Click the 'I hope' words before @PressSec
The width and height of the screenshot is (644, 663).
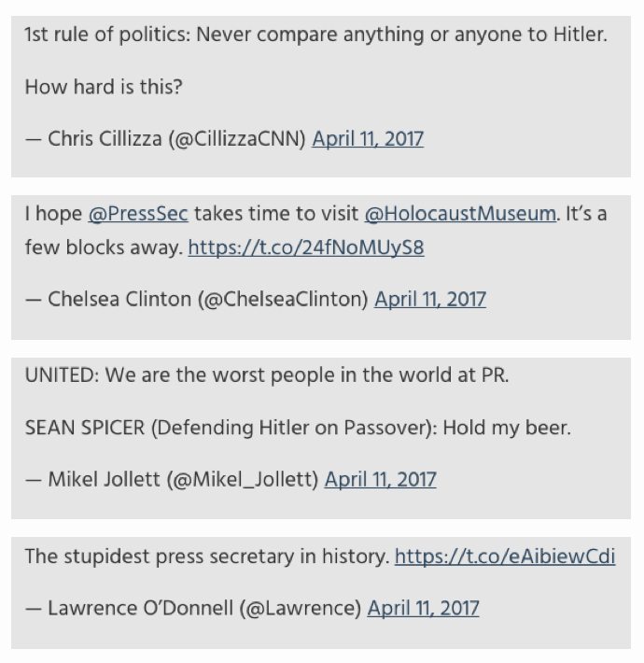(53, 214)
